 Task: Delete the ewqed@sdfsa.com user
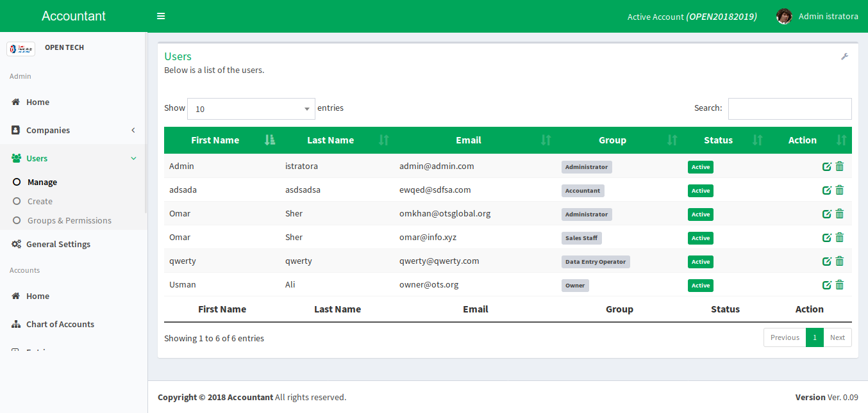point(840,190)
